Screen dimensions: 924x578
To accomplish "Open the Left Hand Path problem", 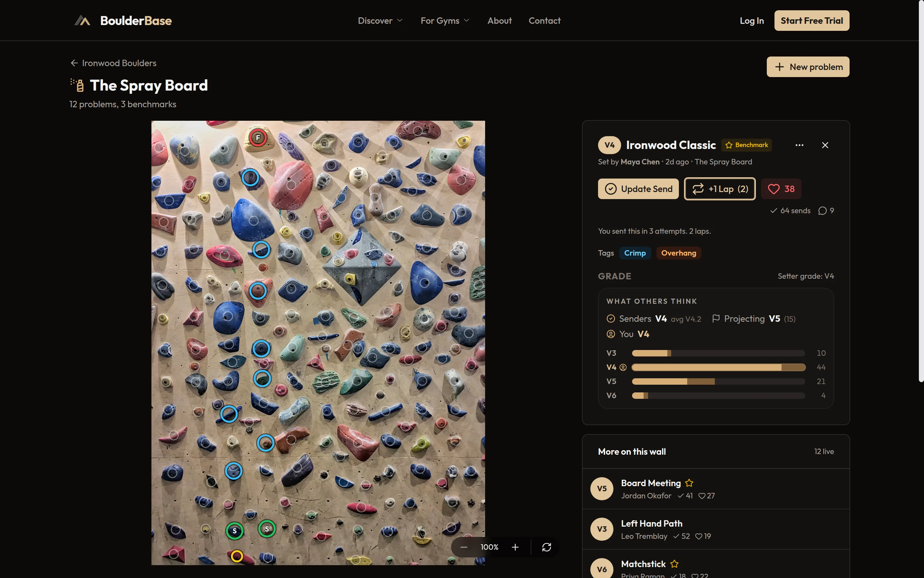I will [715, 530].
